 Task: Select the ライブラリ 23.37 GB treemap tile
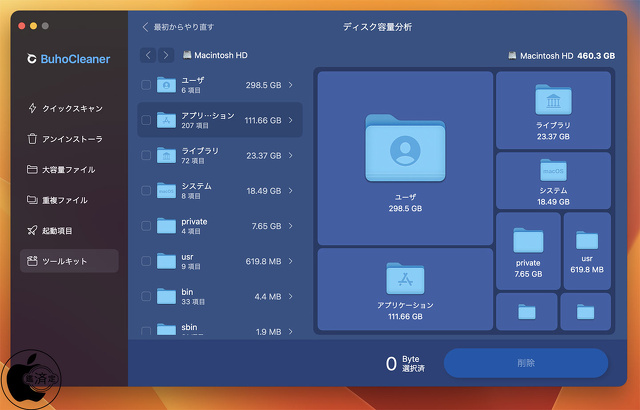click(553, 110)
